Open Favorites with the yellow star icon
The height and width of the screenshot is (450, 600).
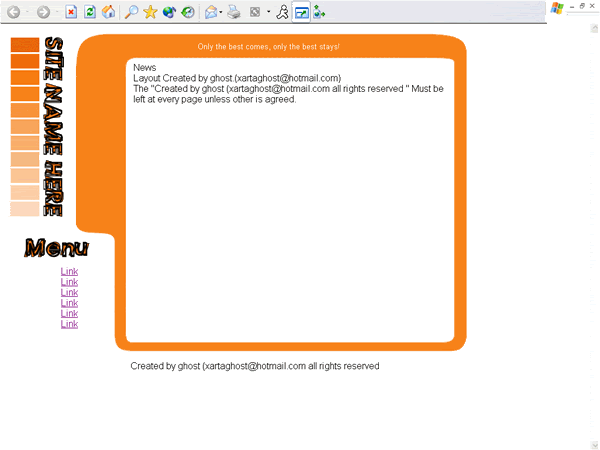coord(150,12)
